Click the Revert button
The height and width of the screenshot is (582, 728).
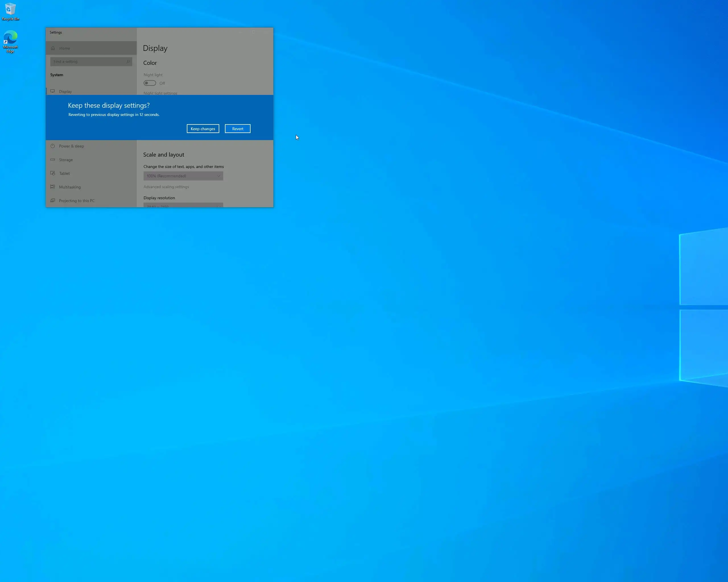[237, 128]
